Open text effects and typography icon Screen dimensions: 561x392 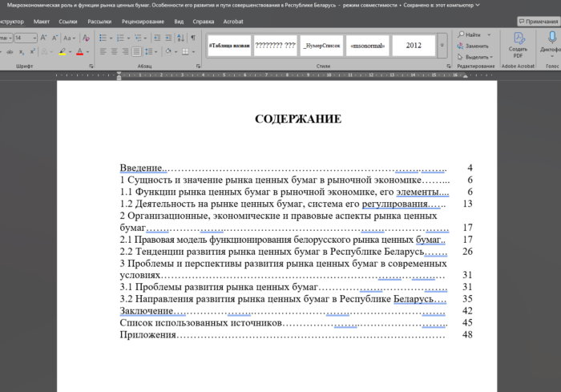pyautogui.click(x=44, y=51)
